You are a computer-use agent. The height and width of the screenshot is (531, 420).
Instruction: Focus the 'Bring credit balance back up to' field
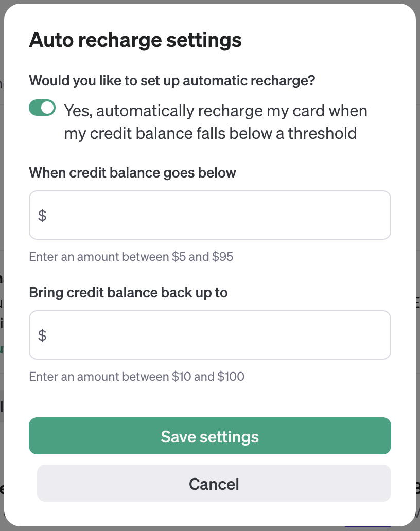(210, 334)
